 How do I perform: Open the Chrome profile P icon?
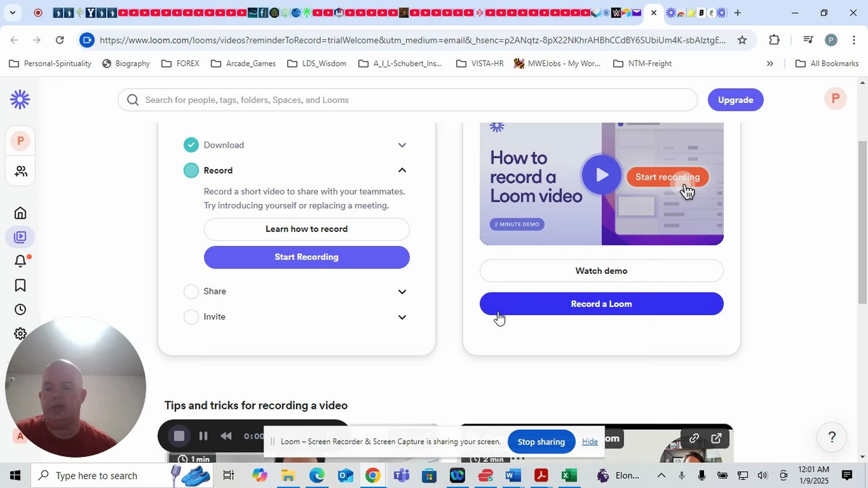831,40
